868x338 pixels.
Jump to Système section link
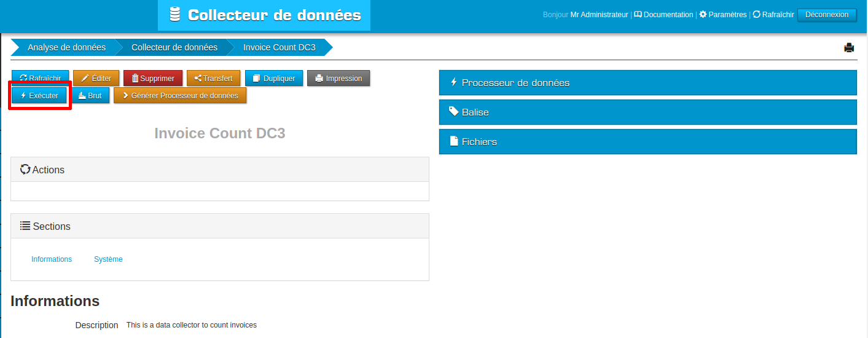(x=108, y=259)
